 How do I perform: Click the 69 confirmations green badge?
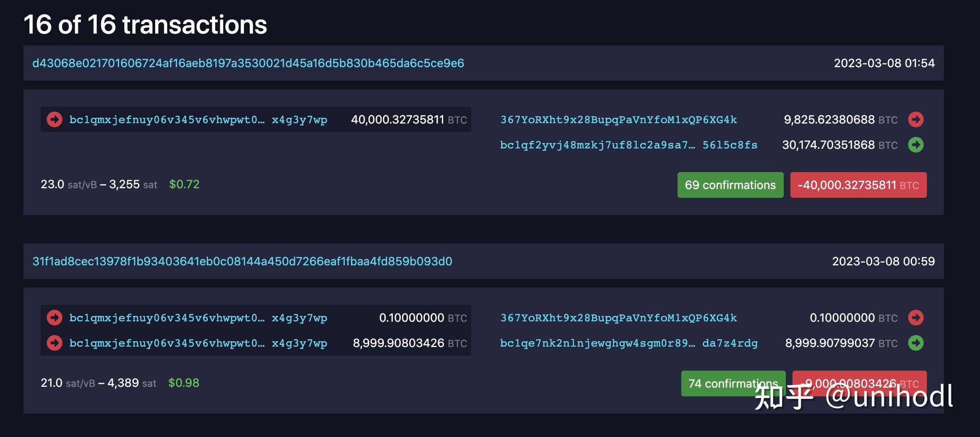tap(730, 185)
